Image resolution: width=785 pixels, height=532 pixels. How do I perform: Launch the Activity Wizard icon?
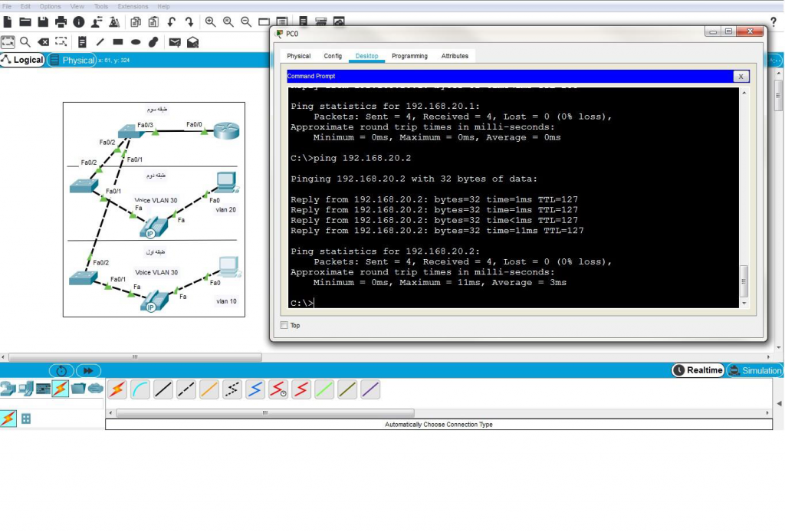114,22
